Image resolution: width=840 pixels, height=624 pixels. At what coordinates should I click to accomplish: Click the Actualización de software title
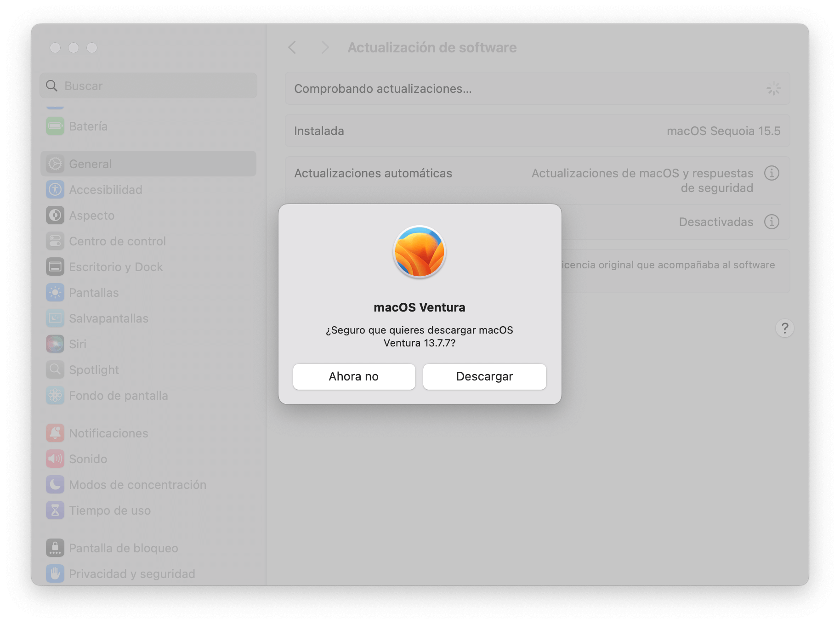432,47
